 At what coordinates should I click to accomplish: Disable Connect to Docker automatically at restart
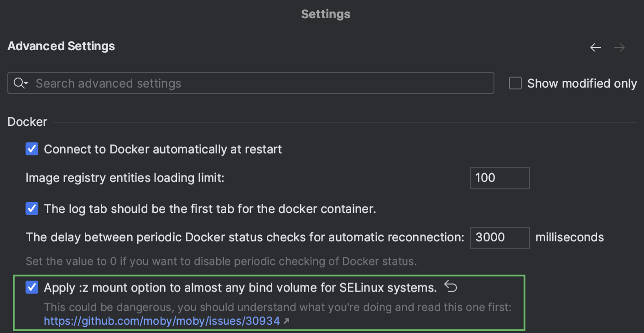point(31,149)
